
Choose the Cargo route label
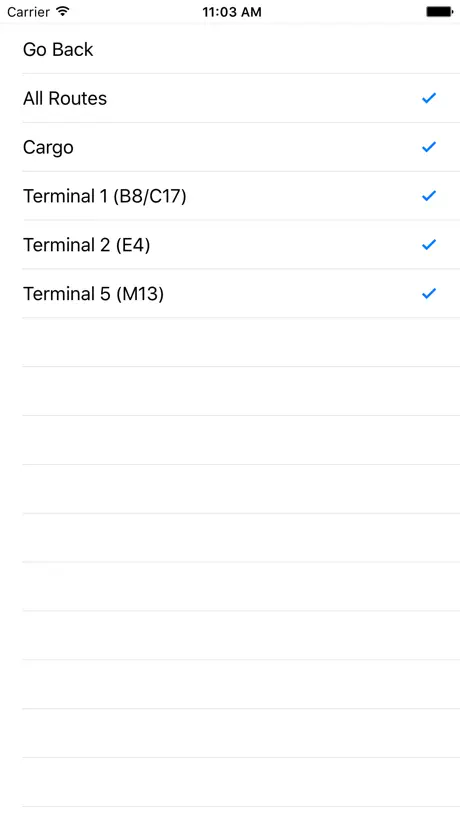tap(48, 148)
